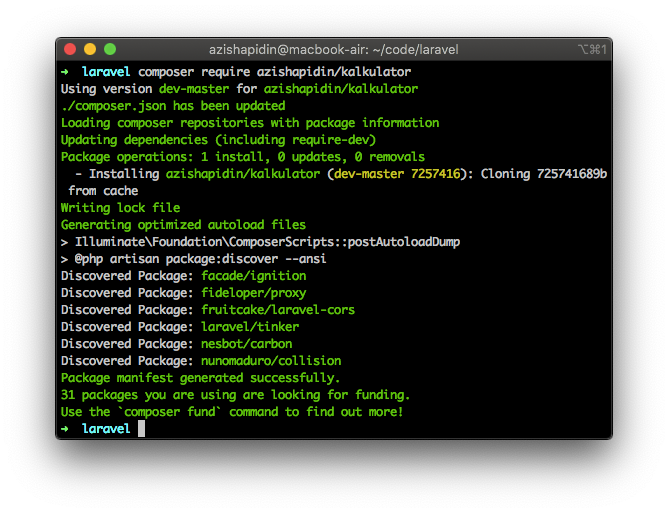Image resolution: width=668 pixels, height=513 pixels.
Task: Click 'Package manifest generated successfully.' message
Action: (x=200, y=378)
